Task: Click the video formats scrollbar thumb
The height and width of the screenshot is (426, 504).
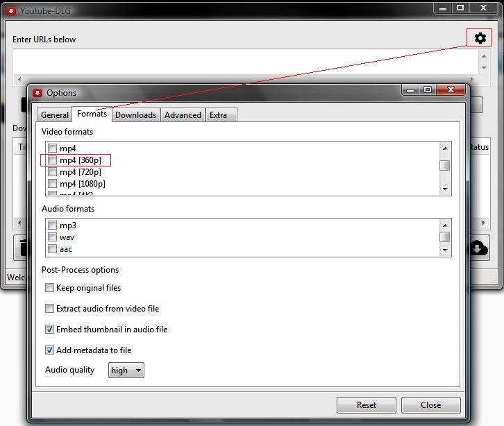Action: (445, 165)
